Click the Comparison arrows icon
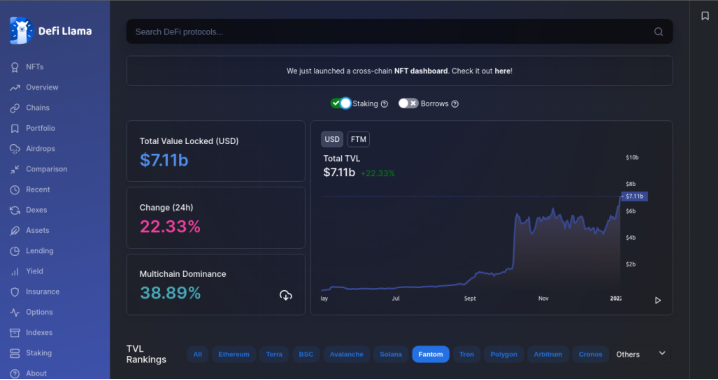 coord(15,169)
